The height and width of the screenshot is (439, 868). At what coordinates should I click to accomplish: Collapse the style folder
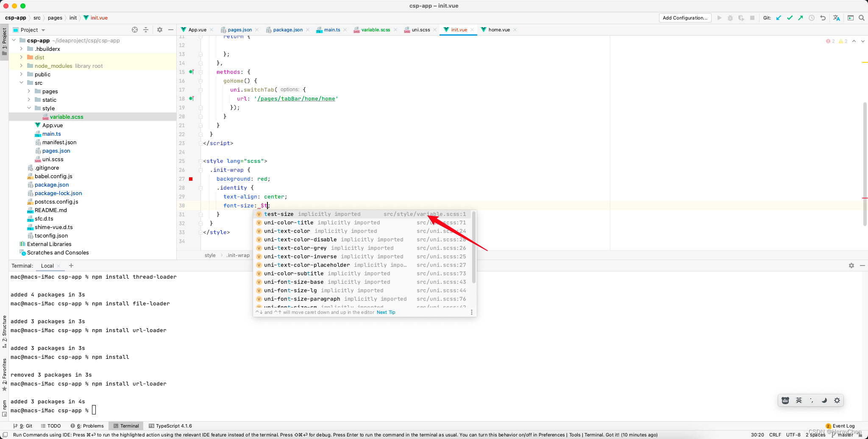(x=29, y=108)
